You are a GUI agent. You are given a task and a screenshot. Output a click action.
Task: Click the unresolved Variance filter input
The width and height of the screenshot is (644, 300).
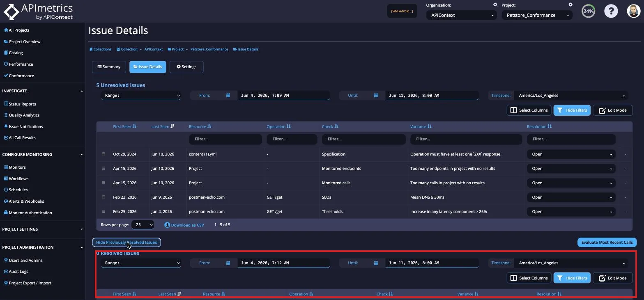(x=466, y=139)
